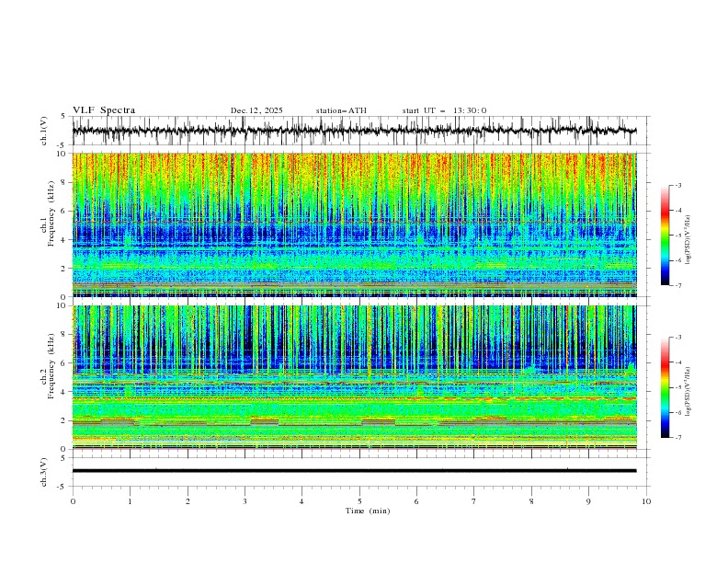The image size is (728, 563).
Task: Click the "8" kHz tick on ch.1 spectrogram axis
Action: pyautogui.click(x=65, y=182)
